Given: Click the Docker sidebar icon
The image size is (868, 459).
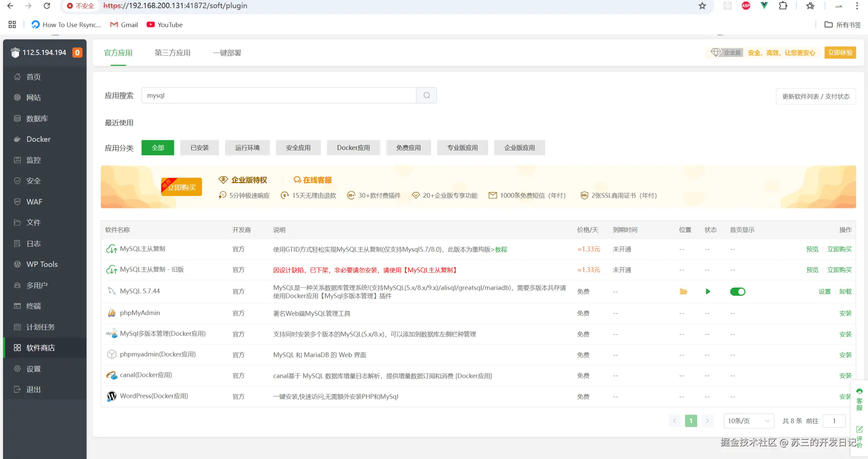Looking at the screenshot, I should tap(17, 139).
